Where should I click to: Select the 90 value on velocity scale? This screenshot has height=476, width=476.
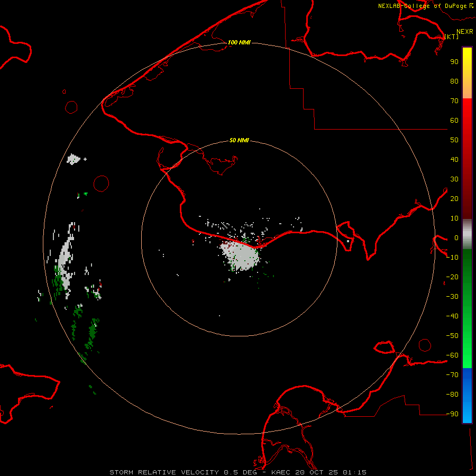[454, 62]
